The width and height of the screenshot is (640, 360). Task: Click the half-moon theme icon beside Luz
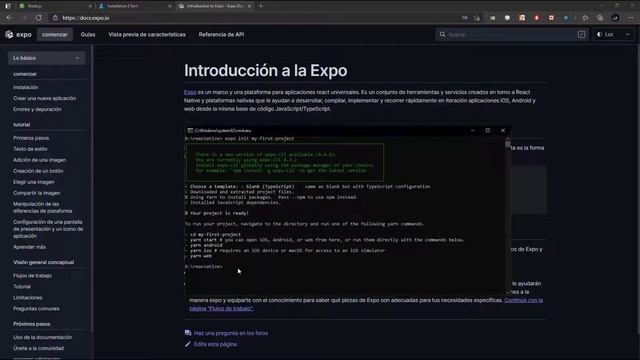pyautogui.click(x=599, y=35)
